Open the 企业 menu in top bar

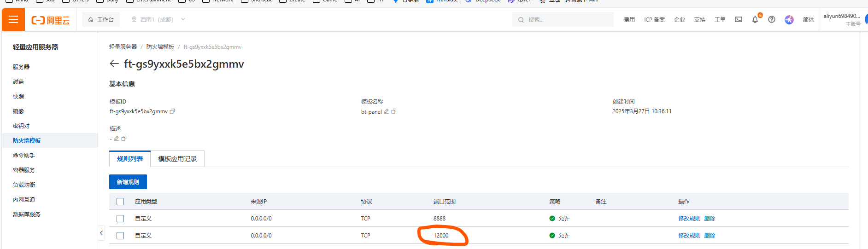[x=680, y=20]
